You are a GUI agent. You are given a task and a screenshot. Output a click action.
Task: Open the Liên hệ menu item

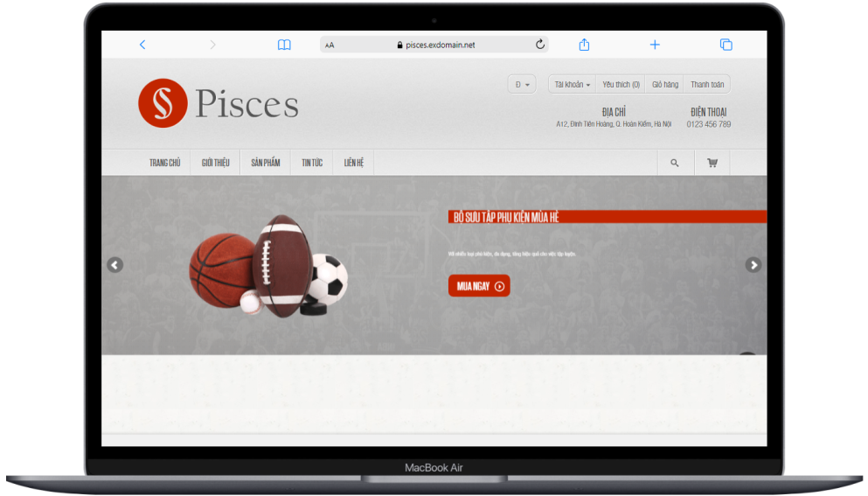pos(354,163)
